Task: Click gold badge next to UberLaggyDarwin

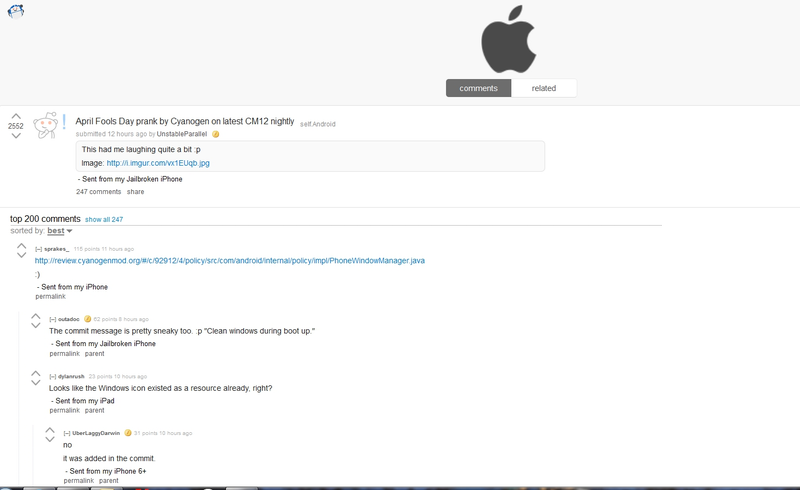Action: [x=128, y=433]
